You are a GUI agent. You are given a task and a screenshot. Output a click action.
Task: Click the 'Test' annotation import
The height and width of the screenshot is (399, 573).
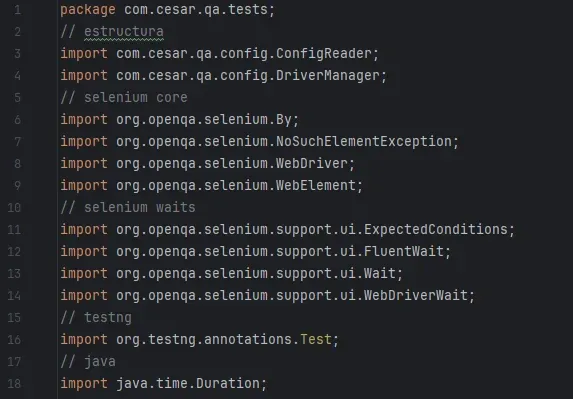(316, 339)
